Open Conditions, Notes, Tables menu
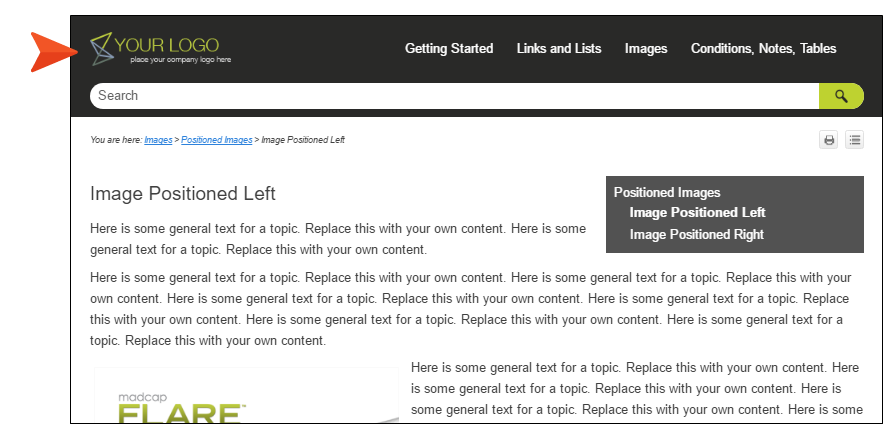Viewport: 883px width, 424px height. point(763,48)
